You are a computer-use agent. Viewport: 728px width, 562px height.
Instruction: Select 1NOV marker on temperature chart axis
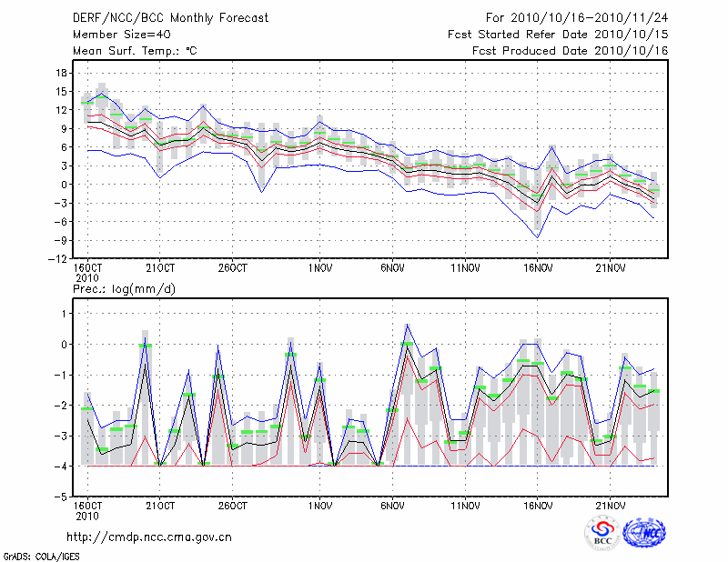(x=319, y=268)
